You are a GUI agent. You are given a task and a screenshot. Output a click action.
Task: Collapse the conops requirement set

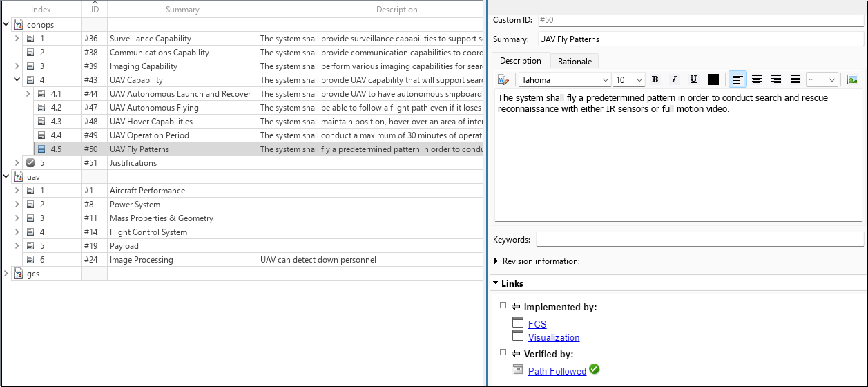pyautogui.click(x=6, y=25)
